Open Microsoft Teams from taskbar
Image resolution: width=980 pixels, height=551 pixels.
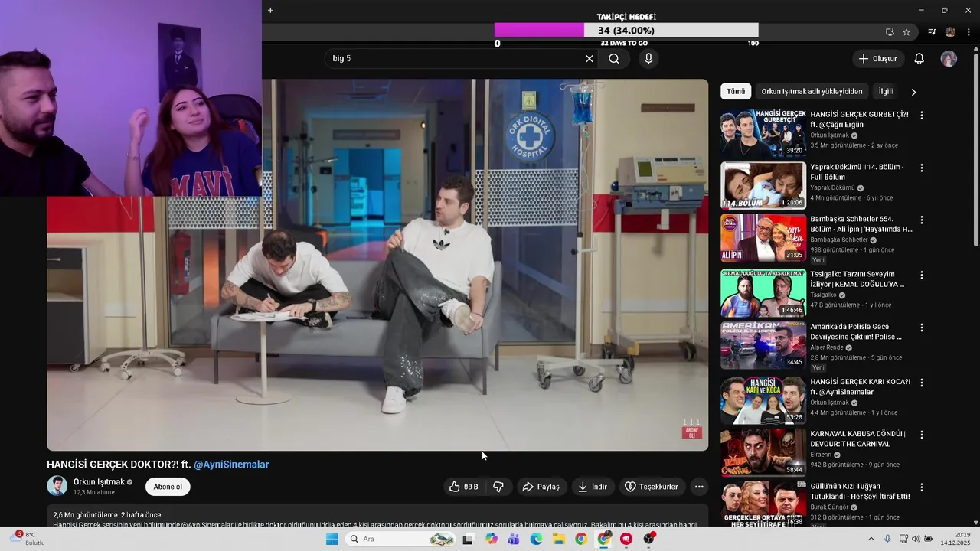pyautogui.click(x=514, y=539)
